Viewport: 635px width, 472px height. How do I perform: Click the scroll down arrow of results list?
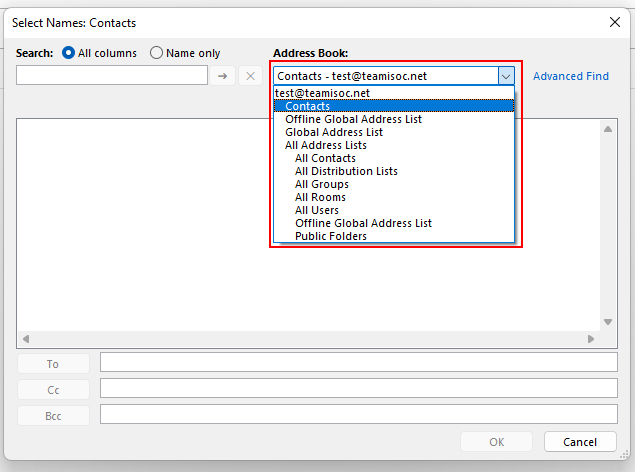tap(608, 322)
